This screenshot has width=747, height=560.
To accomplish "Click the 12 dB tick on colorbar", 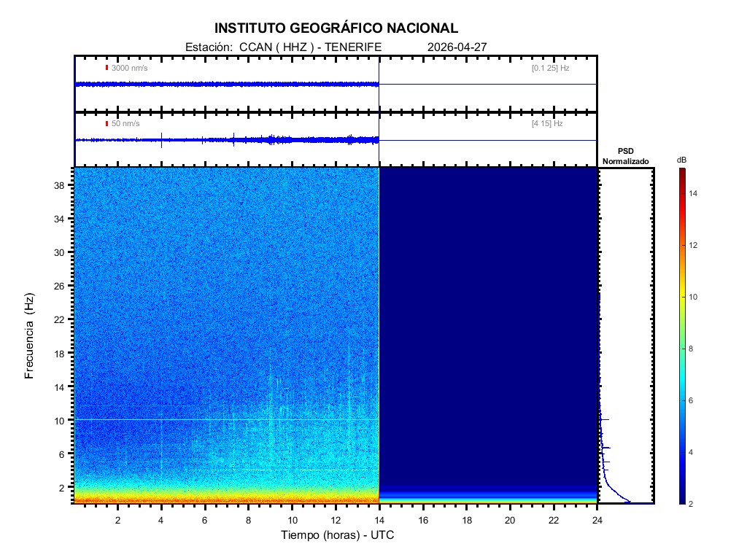I will [695, 245].
